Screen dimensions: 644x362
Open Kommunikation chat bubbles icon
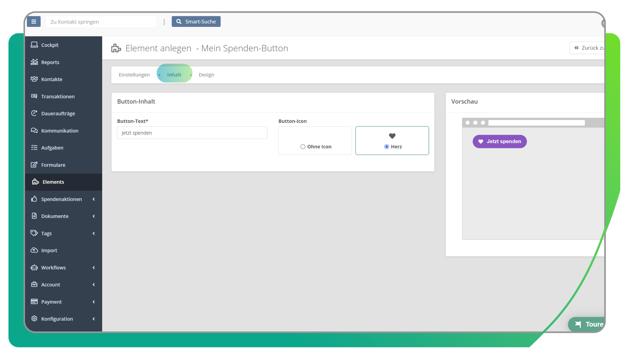pos(34,130)
